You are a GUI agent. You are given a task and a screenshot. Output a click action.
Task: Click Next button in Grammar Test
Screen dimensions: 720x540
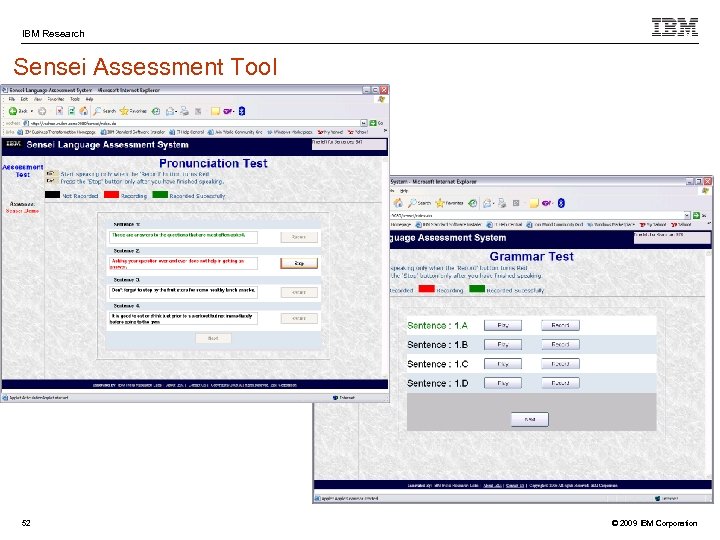click(x=530, y=419)
